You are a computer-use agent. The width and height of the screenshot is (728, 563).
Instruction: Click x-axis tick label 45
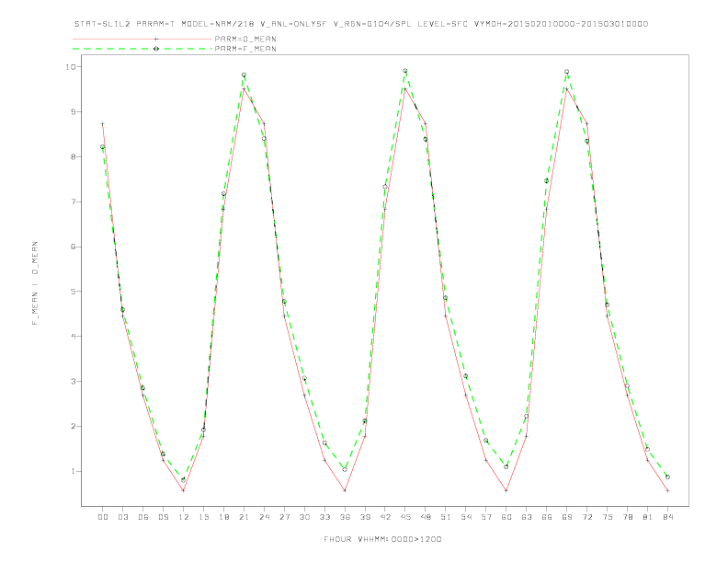click(x=405, y=517)
